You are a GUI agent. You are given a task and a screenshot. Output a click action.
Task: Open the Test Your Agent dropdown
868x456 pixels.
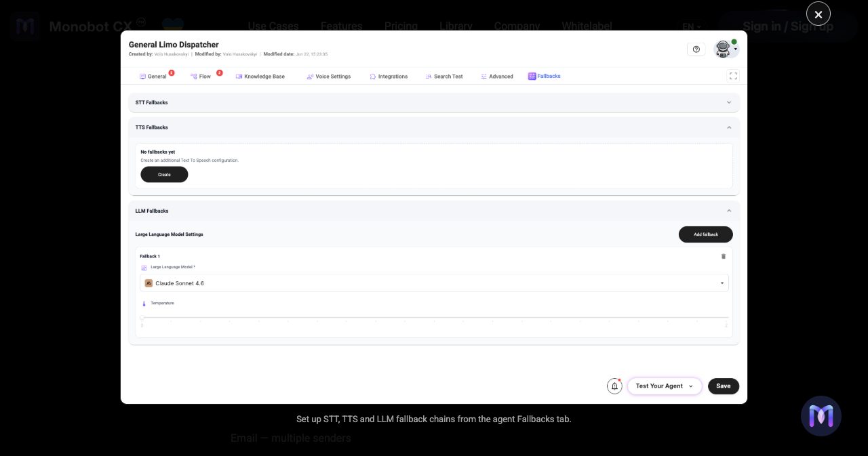(x=665, y=386)
